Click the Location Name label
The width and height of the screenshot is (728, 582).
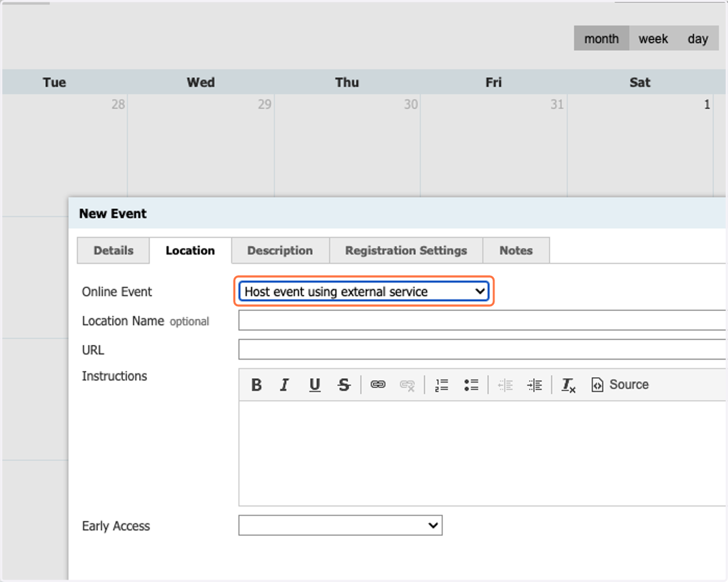123,321
